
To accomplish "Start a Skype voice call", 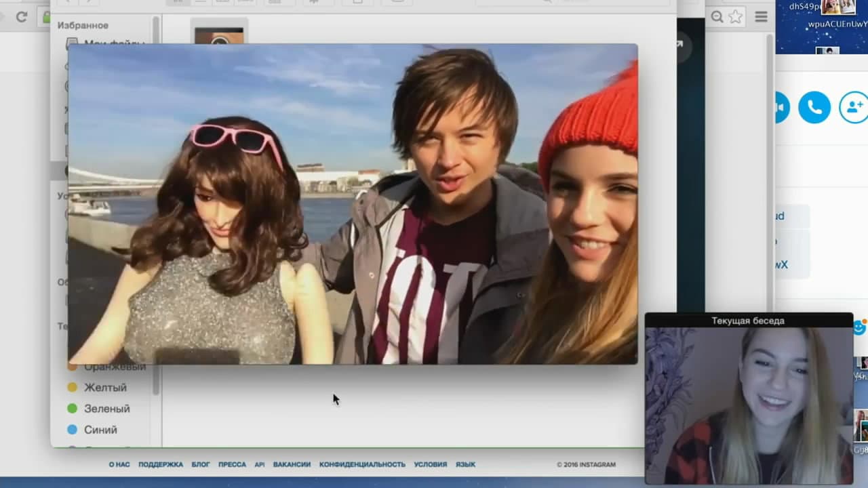I will 814,107.
